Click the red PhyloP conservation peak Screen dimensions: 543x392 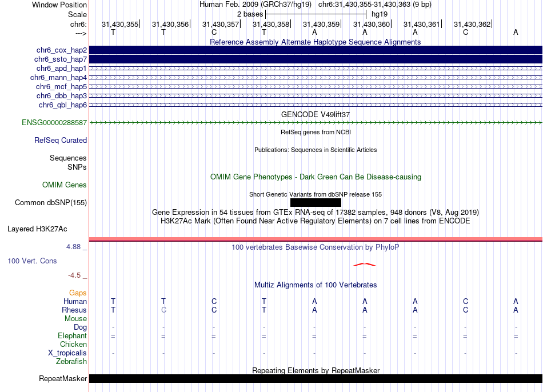pyautogui.click(x=364, y=264)
